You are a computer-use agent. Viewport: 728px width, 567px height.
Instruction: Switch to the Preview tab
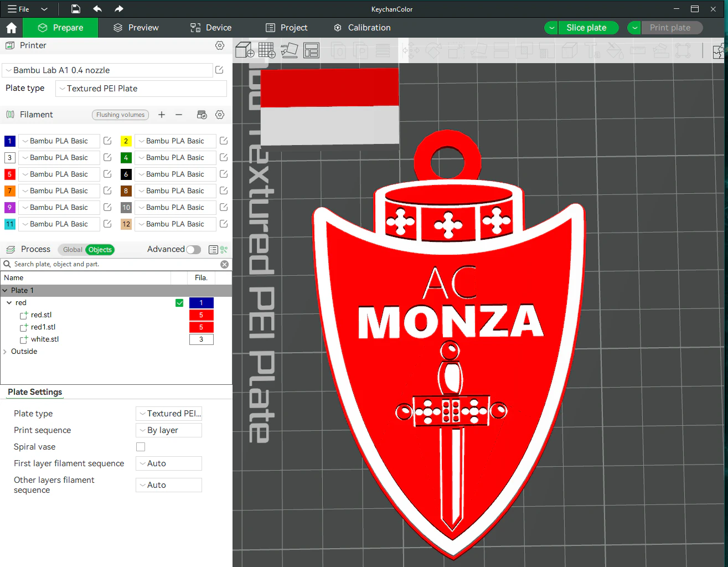136,28
